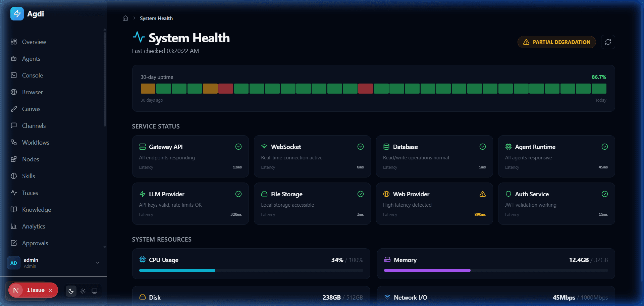Click the home icon in the breadcrumb
644x306 pixels.
click(x=125, y=18)
